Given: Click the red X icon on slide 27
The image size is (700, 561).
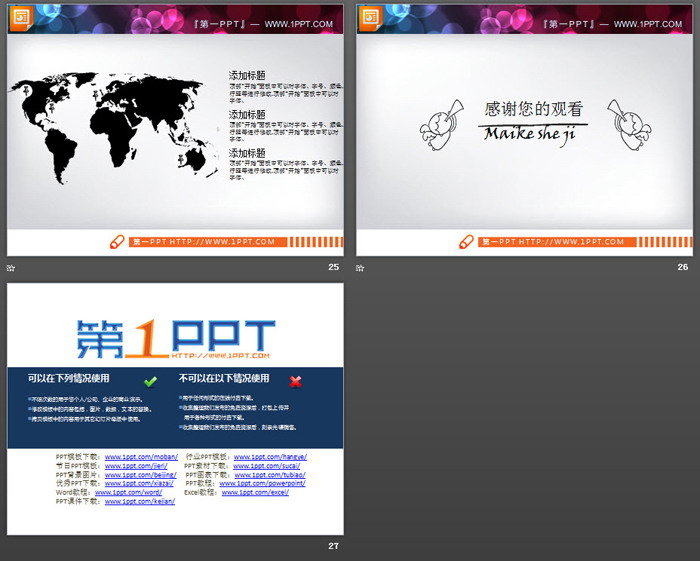Looking at the screenshot, I should coord(295,382).
